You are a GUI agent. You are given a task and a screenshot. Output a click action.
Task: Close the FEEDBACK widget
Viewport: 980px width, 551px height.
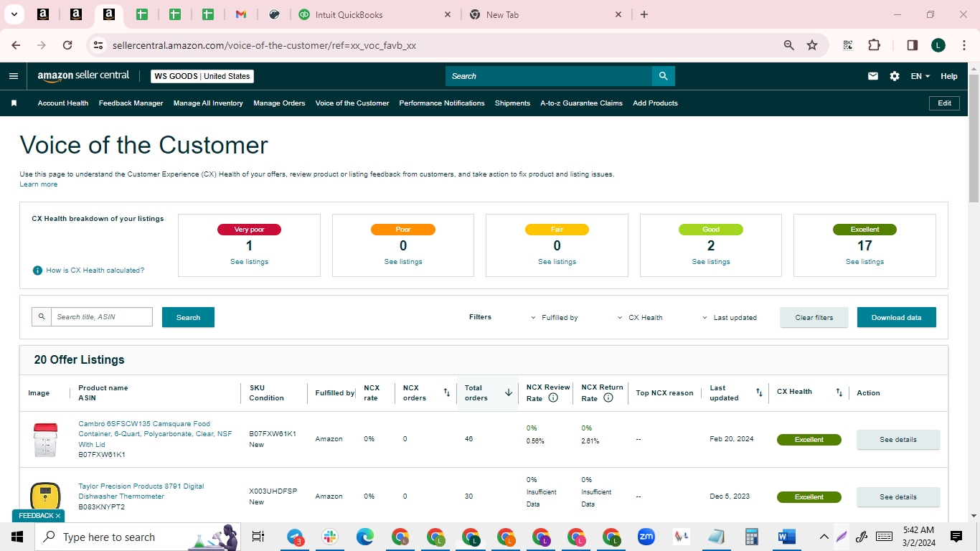click(58, 516)
